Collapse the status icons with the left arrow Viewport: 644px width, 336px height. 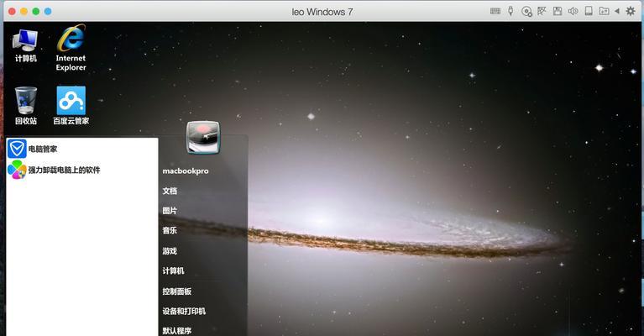click(x=617, y=11)
